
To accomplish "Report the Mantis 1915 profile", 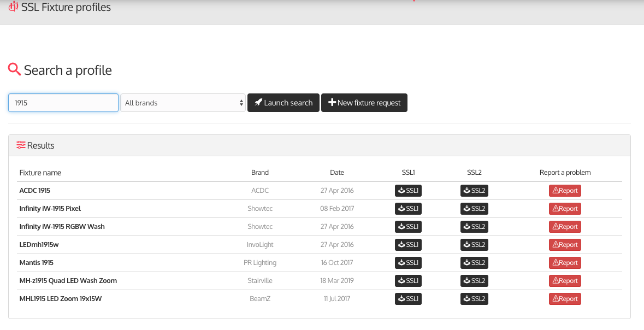I will pos(565,263).
